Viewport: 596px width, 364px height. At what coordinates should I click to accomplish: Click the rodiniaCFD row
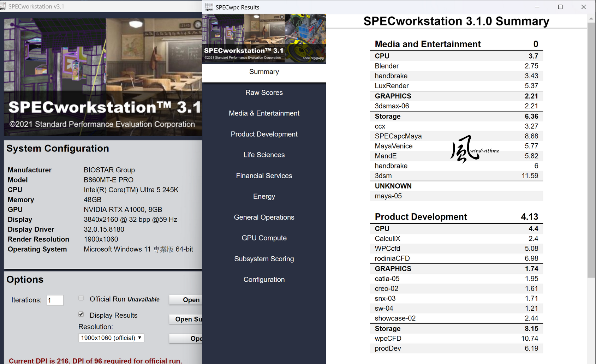pos(457,258)
